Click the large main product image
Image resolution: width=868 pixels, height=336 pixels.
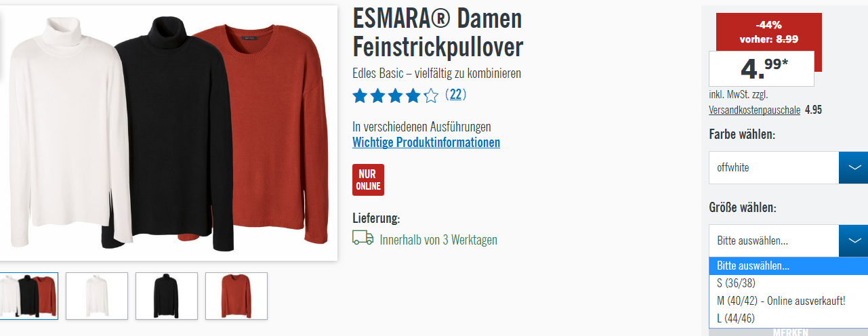coord(169,133)
